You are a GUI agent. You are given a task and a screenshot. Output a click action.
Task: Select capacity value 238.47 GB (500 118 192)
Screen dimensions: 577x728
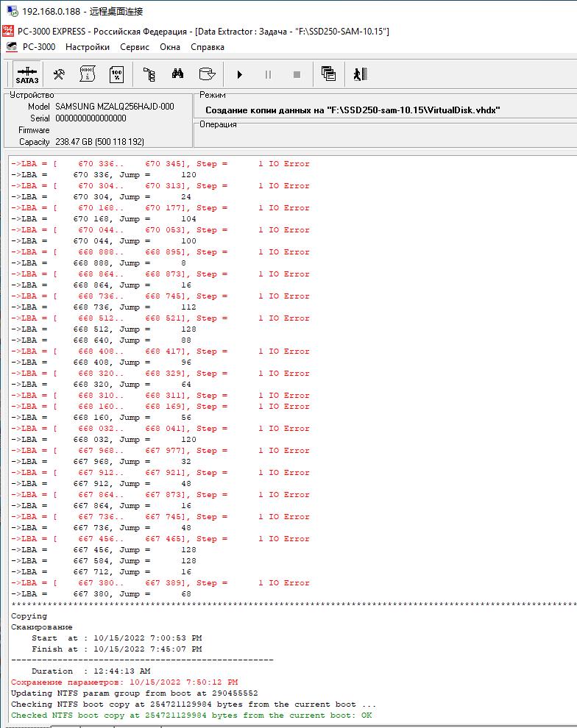click(99, 142)
